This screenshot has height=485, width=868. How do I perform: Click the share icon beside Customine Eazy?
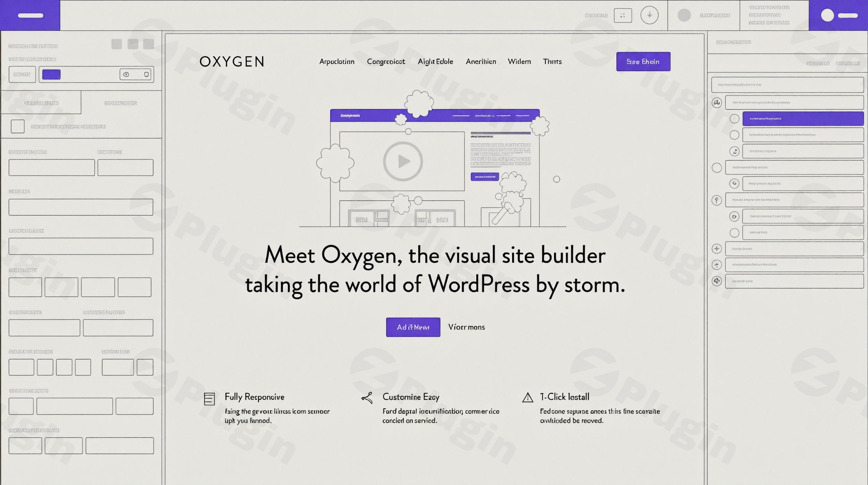(x=367, y=398)
